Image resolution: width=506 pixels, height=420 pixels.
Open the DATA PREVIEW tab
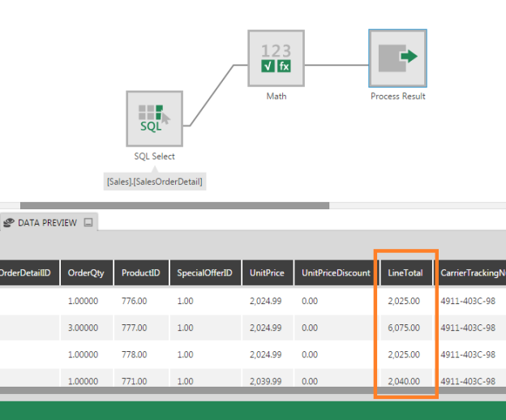(x=47, y=222)
